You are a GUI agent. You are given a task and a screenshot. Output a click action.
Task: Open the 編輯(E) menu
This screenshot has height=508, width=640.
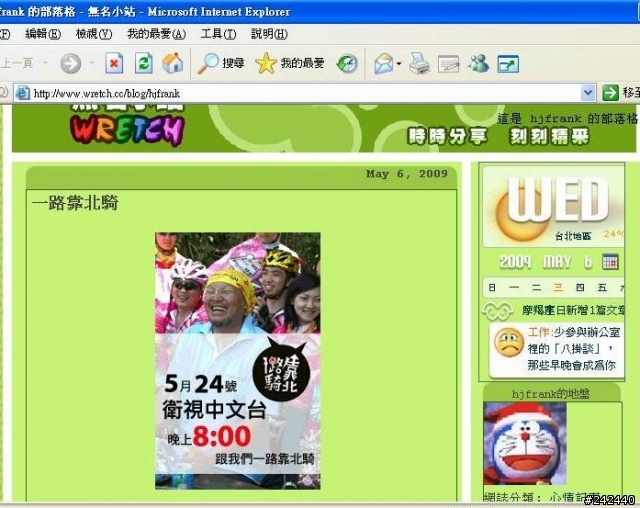43,34
